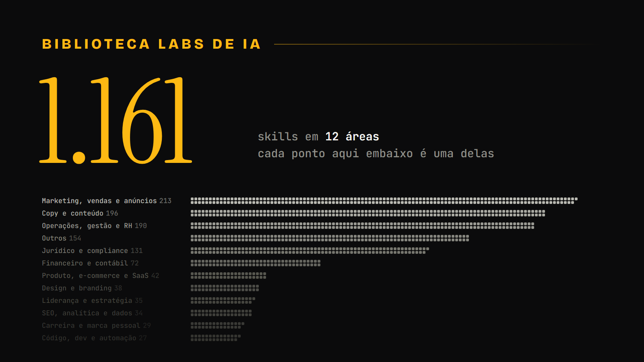Select 'Liderança e estratégia 35' label
This screenshot has height=362, width=644.
point(92,300)
